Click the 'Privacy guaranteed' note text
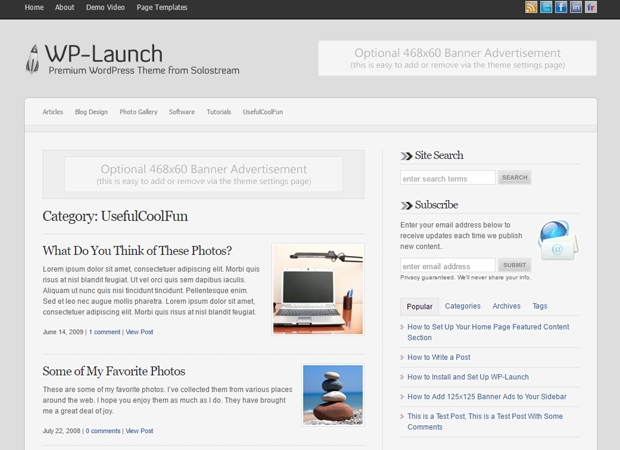 (465, 278)
